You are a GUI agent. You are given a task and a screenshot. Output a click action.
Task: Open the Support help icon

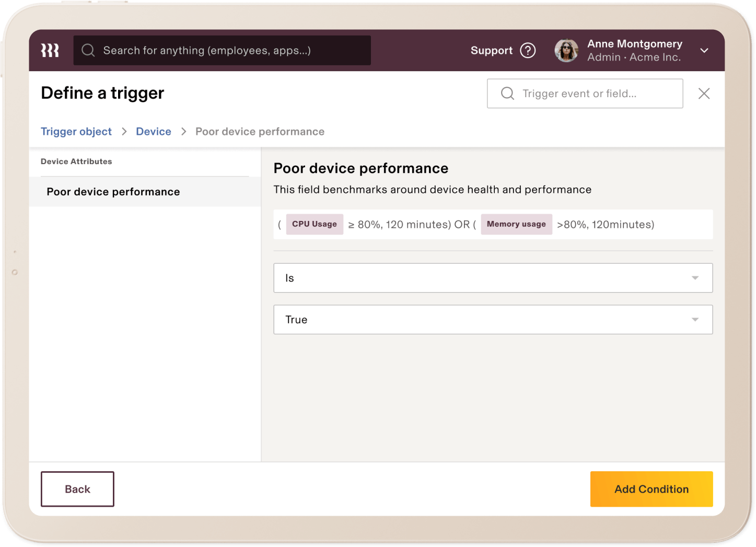tap(528, 50)
